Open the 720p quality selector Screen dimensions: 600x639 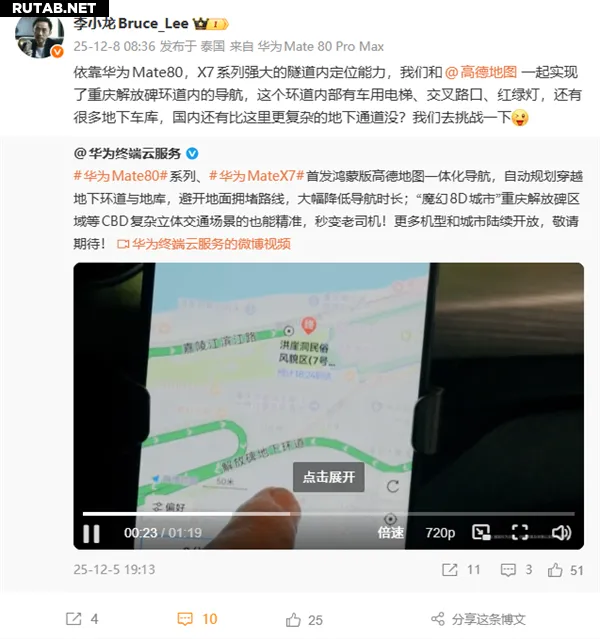coord(440,533)
